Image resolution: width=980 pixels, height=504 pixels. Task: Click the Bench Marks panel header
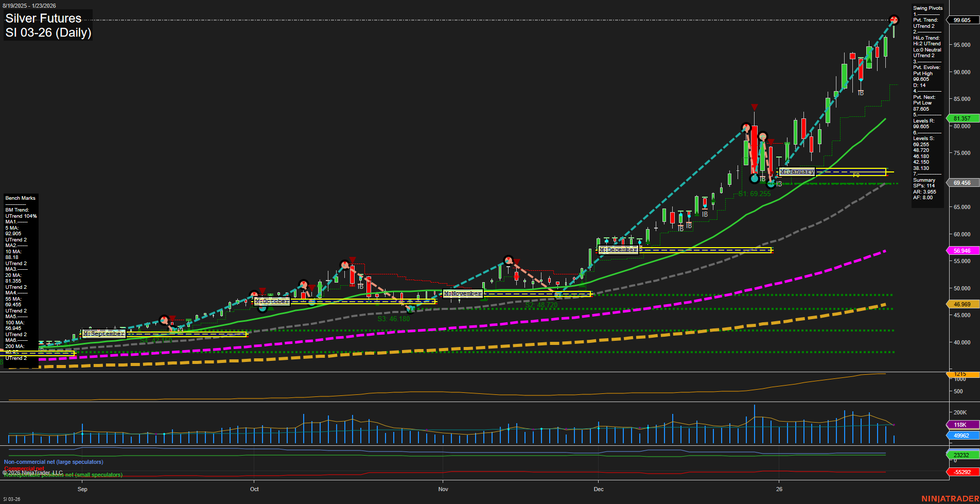[x=20, y=198]
